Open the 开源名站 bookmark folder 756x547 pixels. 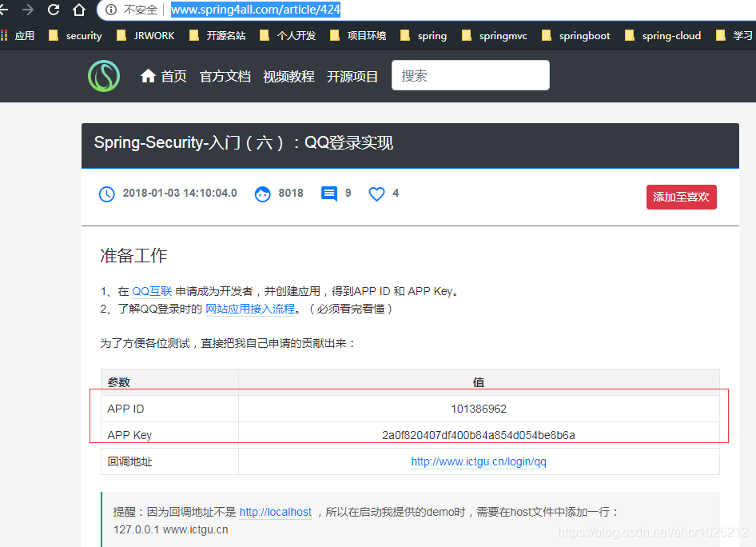pos(217,36)
